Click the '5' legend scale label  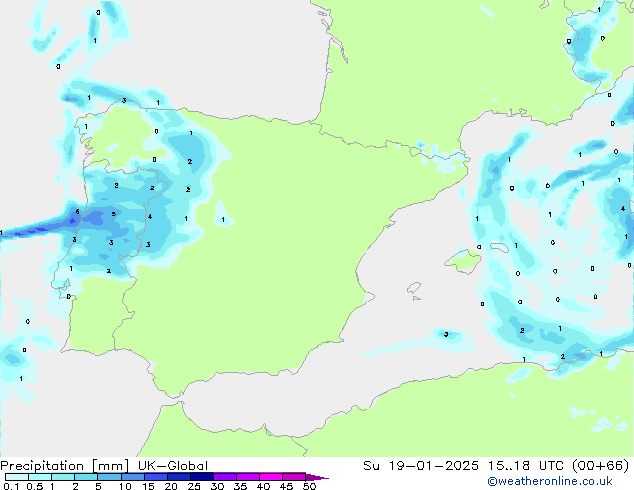click(98, 486)
